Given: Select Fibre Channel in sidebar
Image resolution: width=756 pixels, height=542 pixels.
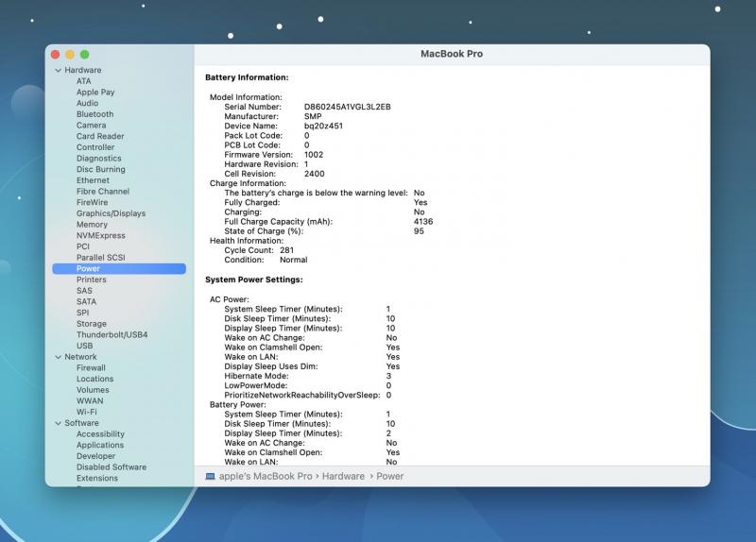Looking at the screenshot, I should point(103,192).
